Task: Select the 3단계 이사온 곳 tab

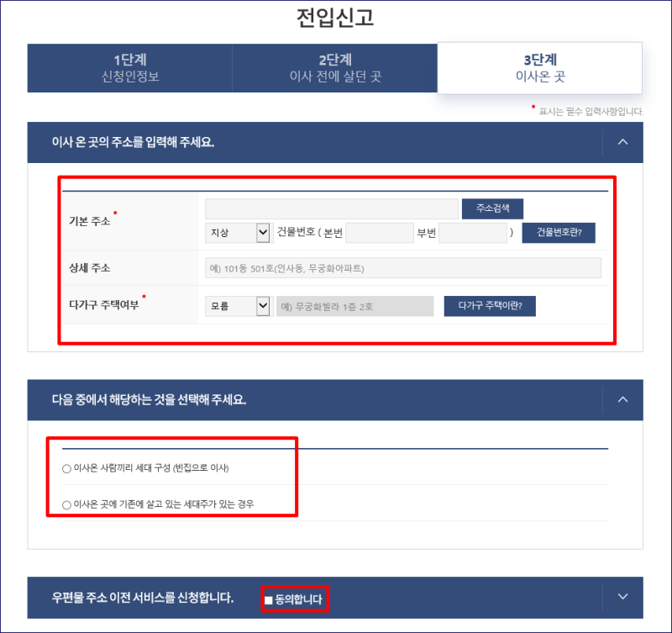Action: point(540,68)
